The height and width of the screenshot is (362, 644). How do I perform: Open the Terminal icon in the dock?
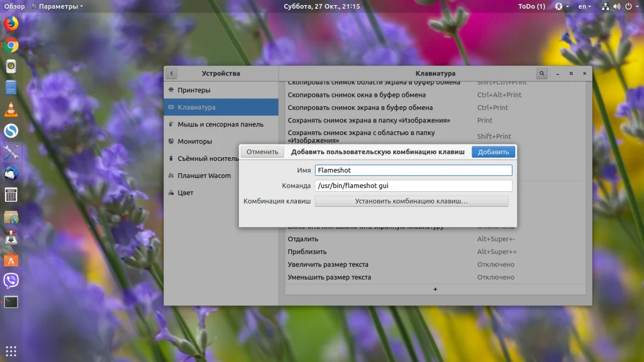[x=11, y=302]
